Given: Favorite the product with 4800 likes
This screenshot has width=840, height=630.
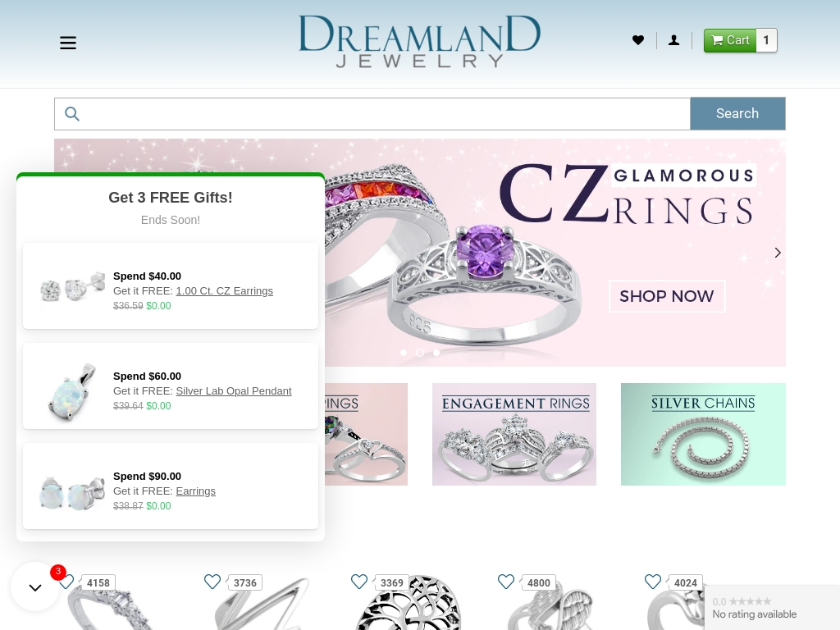Looking at the screenshot, I should (x=506, y=582).
